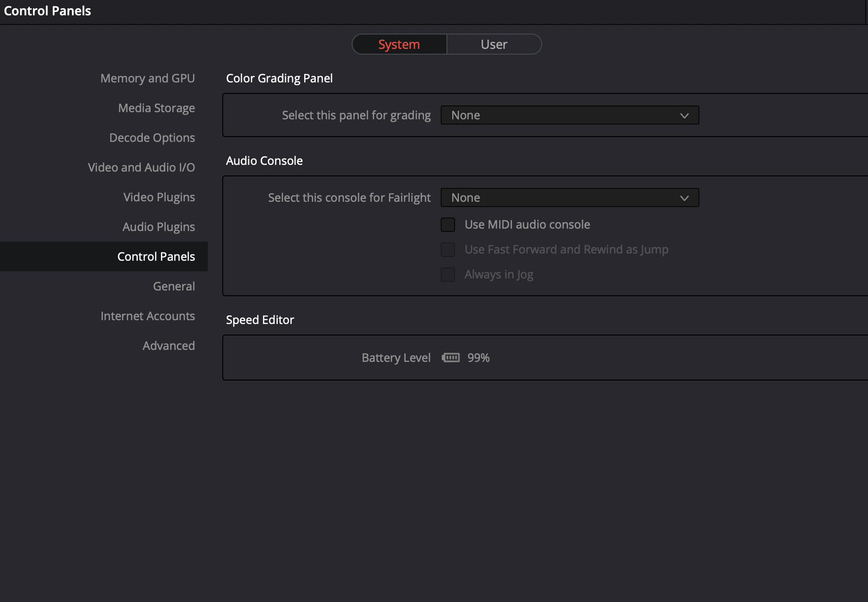Toggle Use Fast Forward and Rewind as Jump
The width and height of the screenshot is (868, 602).
[448, 249]
